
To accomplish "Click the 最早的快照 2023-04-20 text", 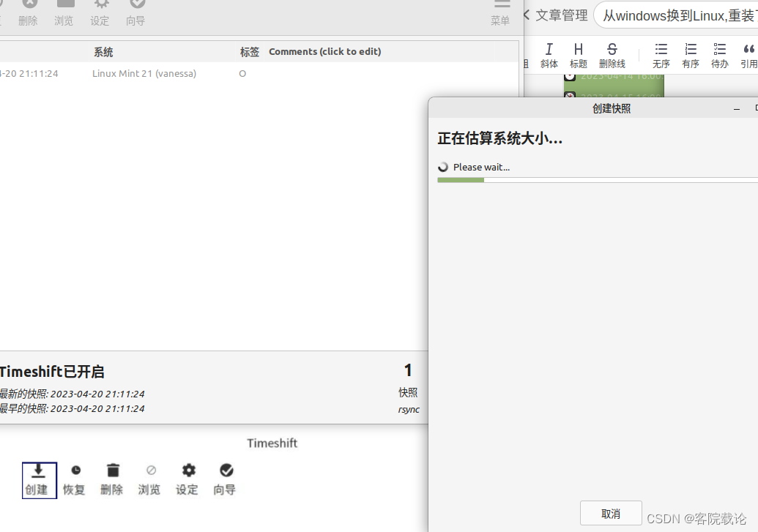I will click(x=72, y=408).
